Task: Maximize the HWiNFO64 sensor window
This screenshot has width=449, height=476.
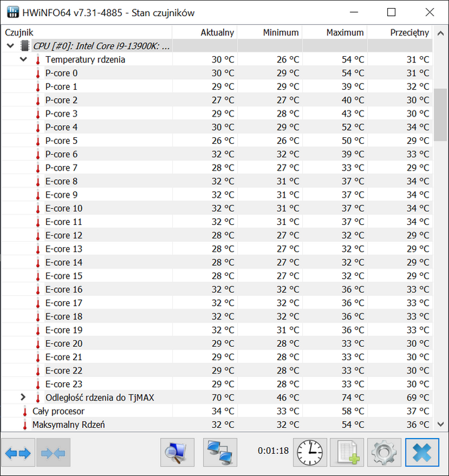Action: pyautogui.click(x=391, y=13)
